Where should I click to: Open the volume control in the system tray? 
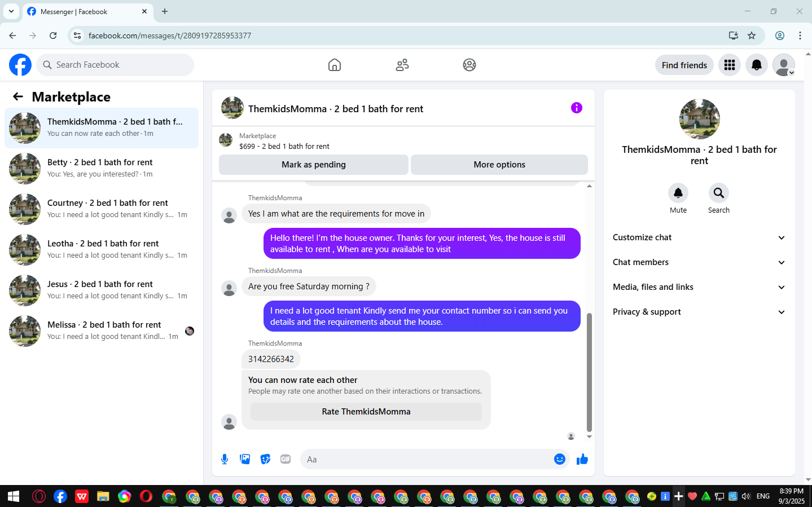pyautogui.click(x=746, y=496)
